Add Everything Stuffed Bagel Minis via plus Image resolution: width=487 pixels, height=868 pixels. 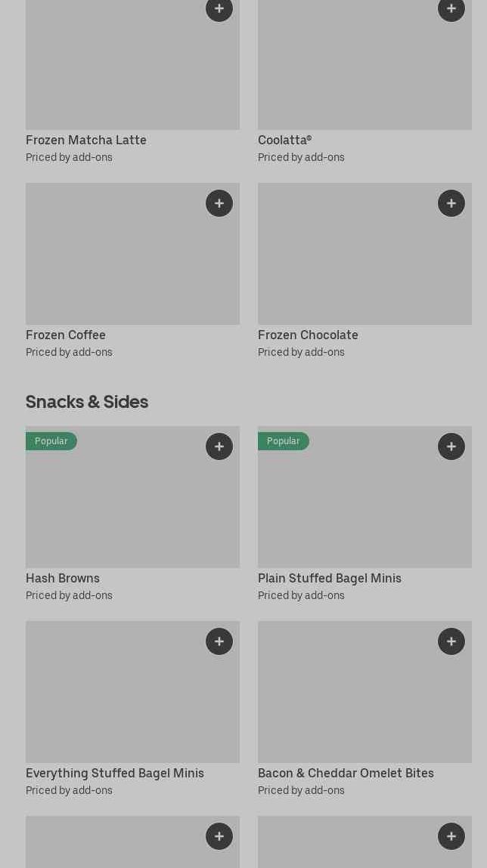[219, 641]
